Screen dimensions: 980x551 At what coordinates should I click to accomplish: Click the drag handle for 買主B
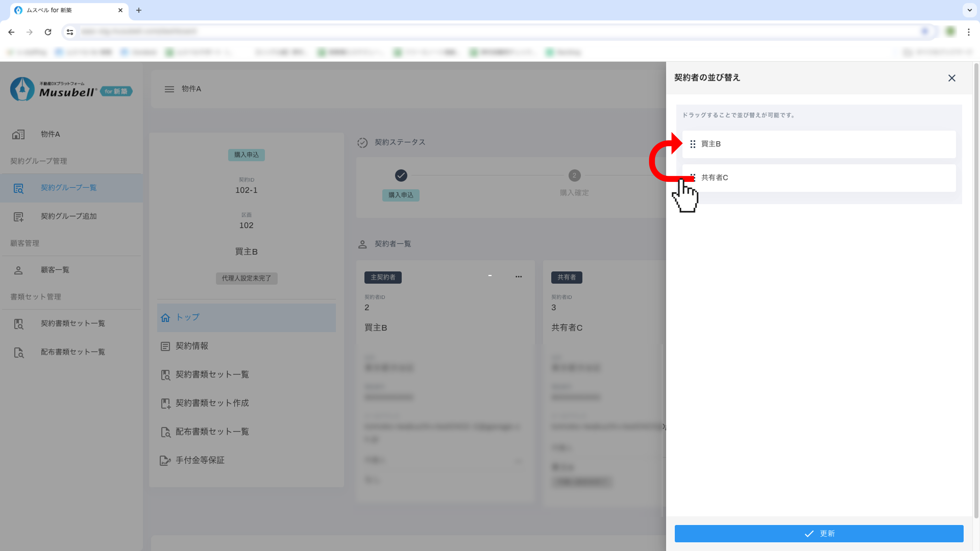pyautogui.click(x=693, y=144)
